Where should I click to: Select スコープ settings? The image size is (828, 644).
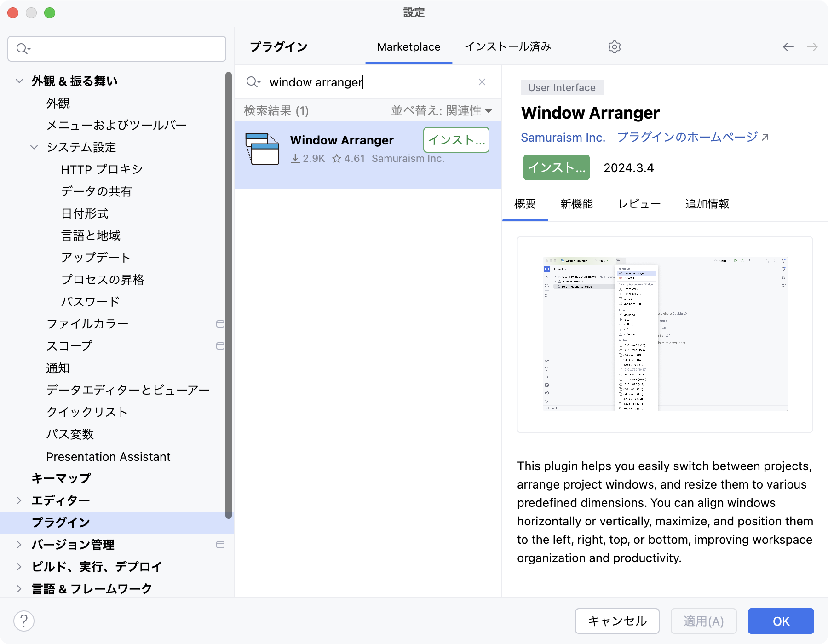(x=69, y=346)
